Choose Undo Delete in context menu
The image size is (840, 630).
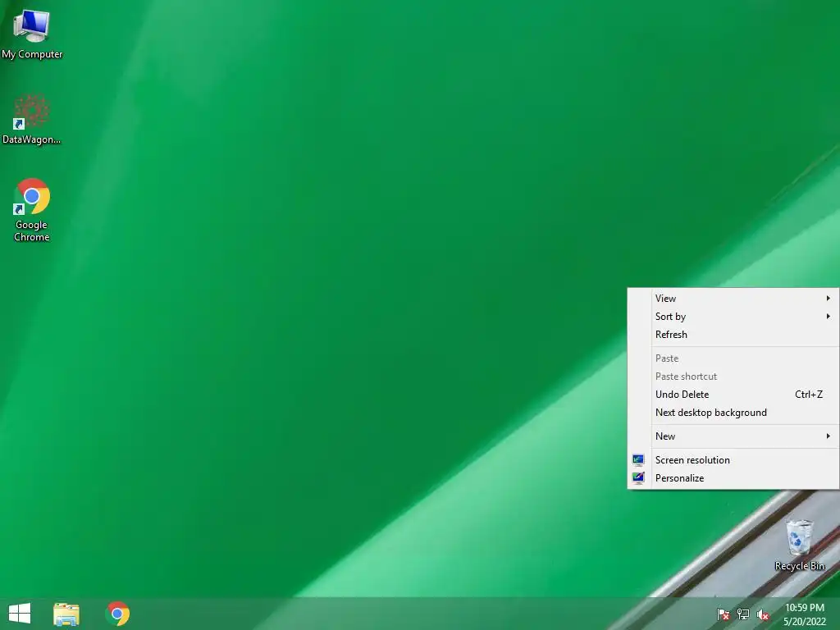[733, 395]
